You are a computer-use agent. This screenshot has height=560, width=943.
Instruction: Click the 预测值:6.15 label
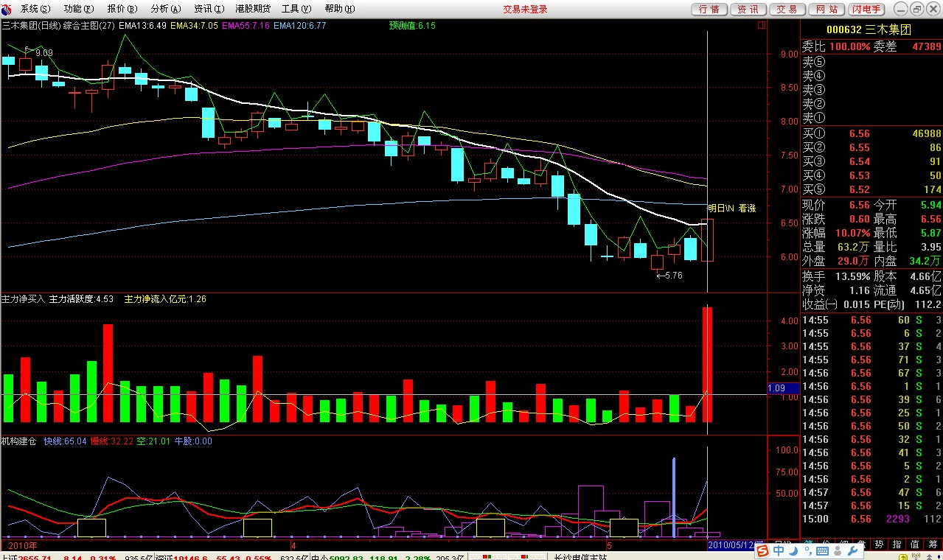[x=412, y=25]
